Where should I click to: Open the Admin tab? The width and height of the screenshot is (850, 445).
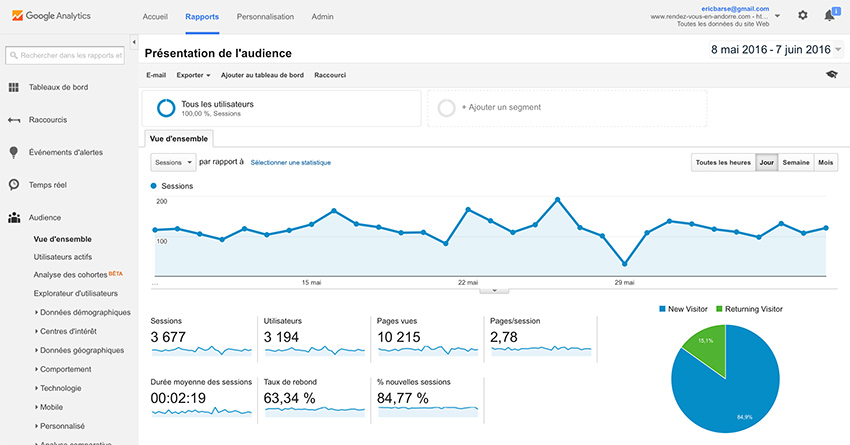click(x=323, y=17)
